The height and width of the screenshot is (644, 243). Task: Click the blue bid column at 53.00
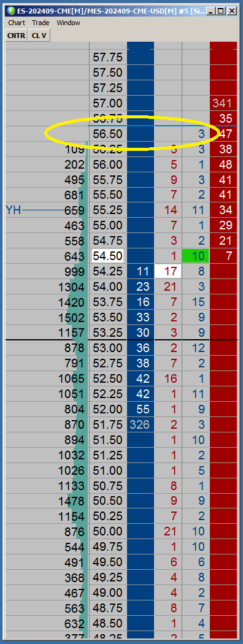[140, 348]
